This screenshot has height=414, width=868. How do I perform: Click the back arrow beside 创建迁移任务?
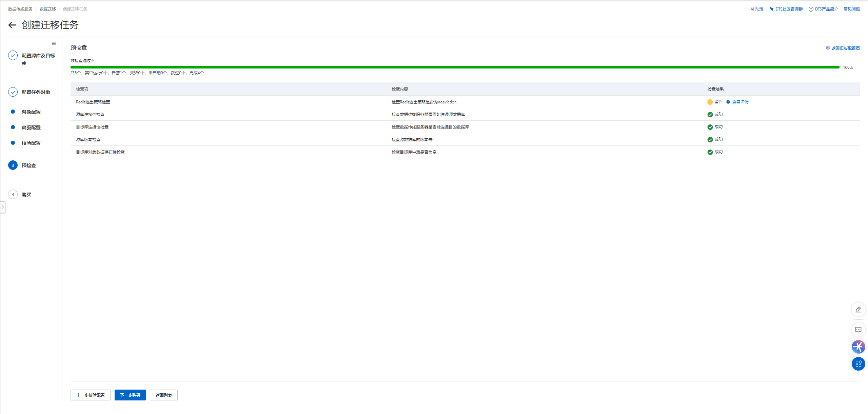click(12, 25)
